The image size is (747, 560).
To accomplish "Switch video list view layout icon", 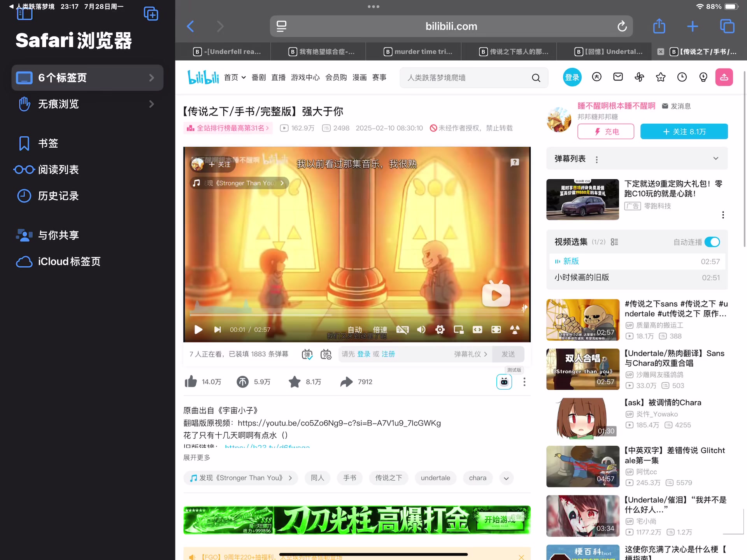I will pos(614,242).
